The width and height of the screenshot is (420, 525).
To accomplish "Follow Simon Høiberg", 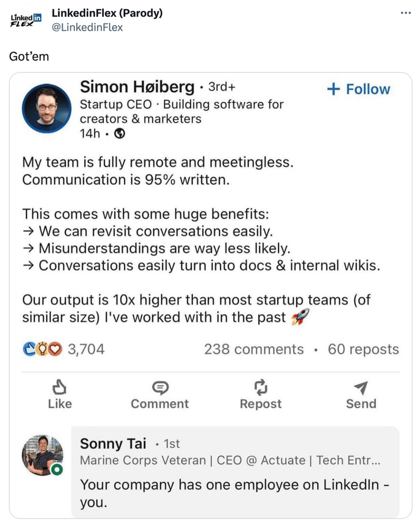I will (x=358, y=89).
